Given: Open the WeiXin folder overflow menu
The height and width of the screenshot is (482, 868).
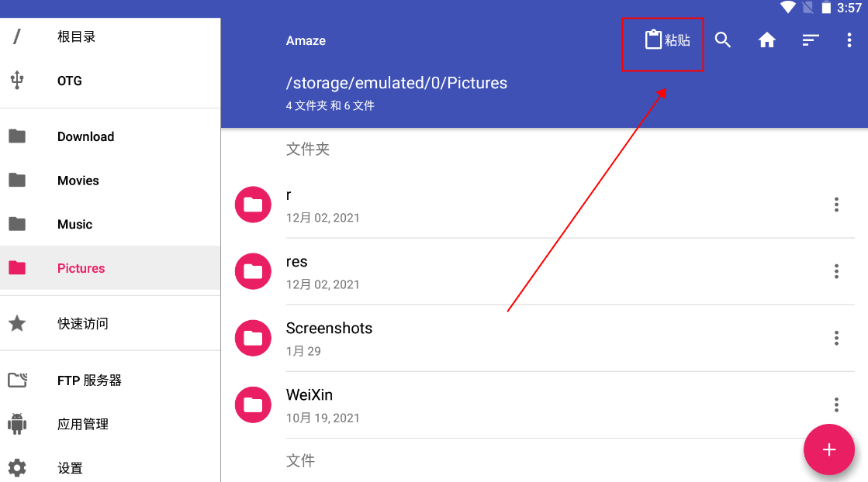Looking at the screenshot, I should [x=836, y=405].
